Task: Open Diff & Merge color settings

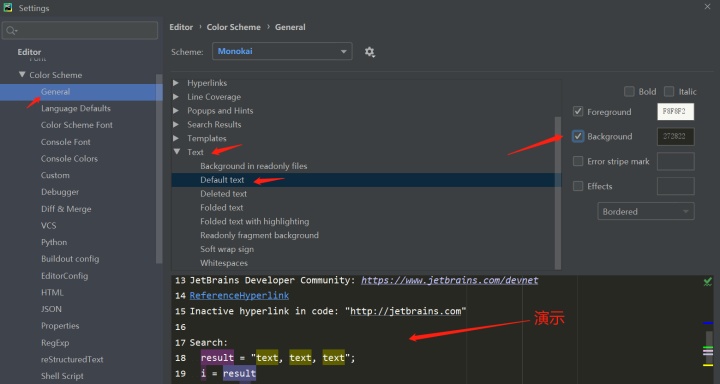Action: (x=66, y=209)
